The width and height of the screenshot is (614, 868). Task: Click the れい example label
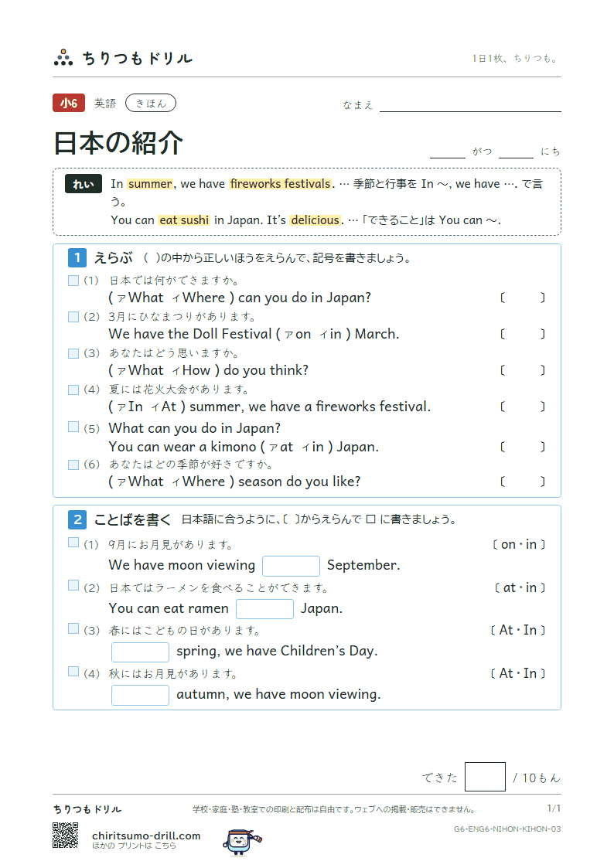click(x=83, y=184)
